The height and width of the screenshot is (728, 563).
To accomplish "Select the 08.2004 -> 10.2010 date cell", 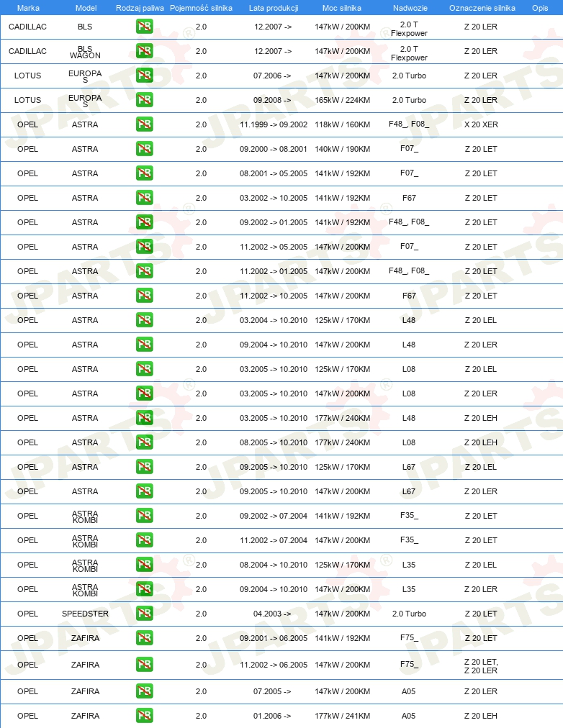I will click(x=274, y=565).
